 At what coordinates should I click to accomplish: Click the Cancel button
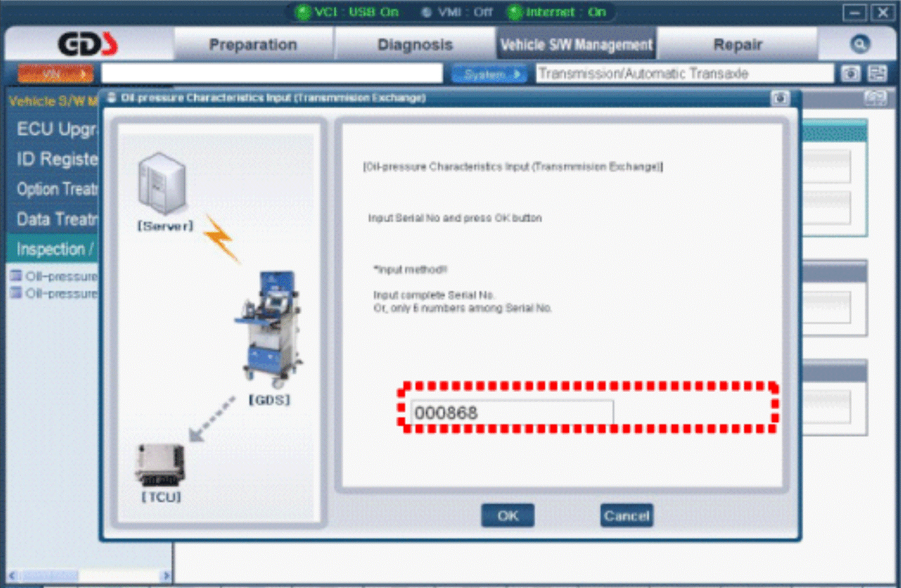(626, 516)
